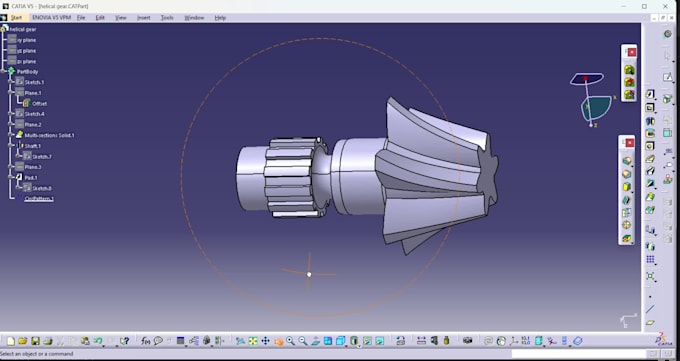Select the Rib tool in right toolbar
680x361 pixels.
(x=650, y=159)
